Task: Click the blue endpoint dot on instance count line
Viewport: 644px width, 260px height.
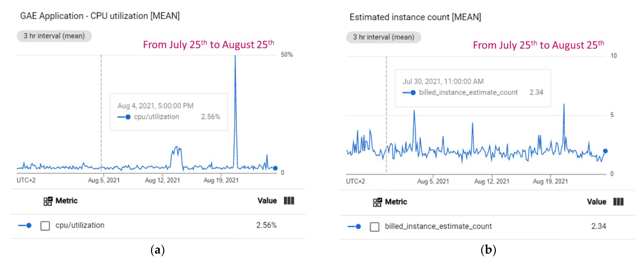Action: coord(605,151)
